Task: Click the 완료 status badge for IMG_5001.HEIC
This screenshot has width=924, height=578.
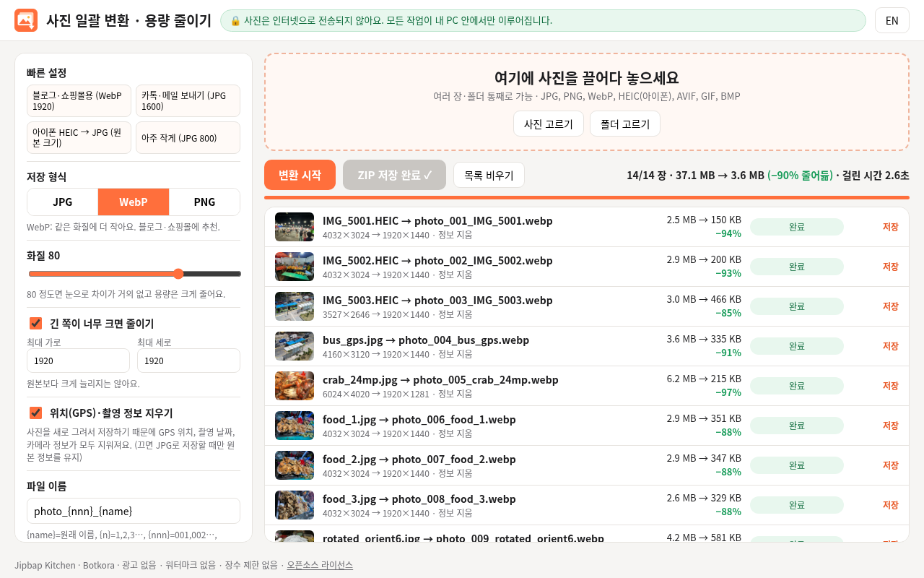Action: click(797, 227)
